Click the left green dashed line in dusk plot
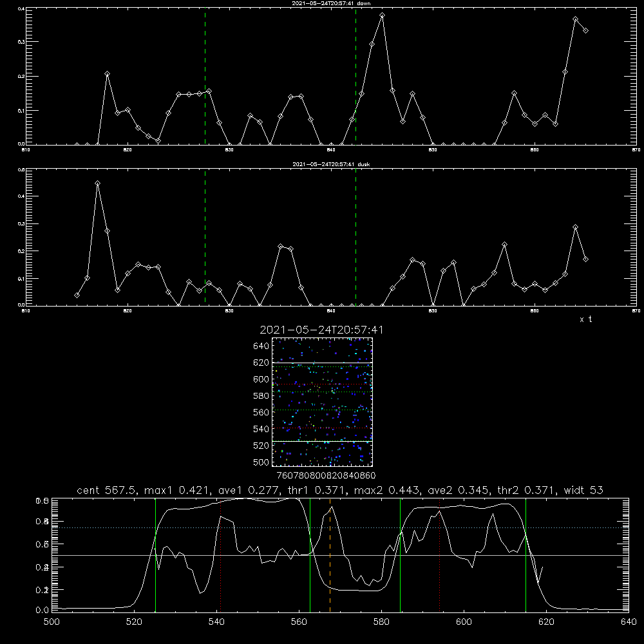Image resolution: width=644 pixels, height=644 pixels. point(205,237)
